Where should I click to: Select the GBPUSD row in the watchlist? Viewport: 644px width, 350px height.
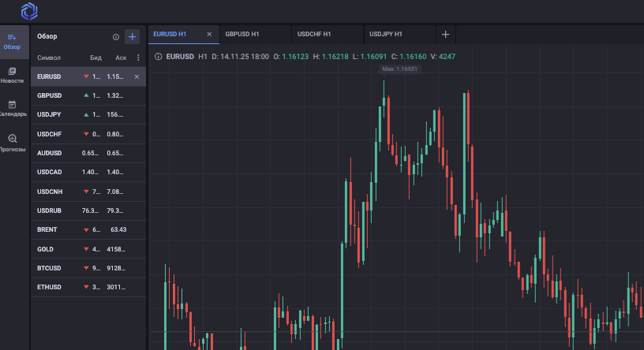tap(88, 95)
